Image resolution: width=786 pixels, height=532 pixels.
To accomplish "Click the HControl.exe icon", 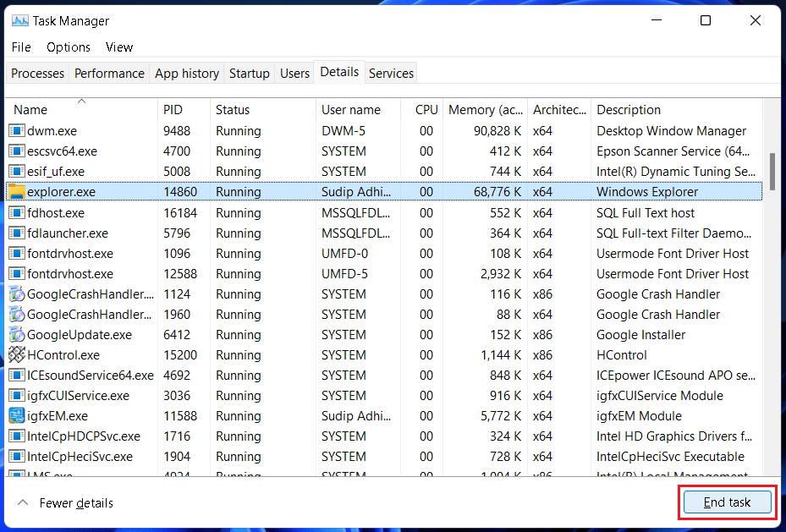I will click(17, 355).
